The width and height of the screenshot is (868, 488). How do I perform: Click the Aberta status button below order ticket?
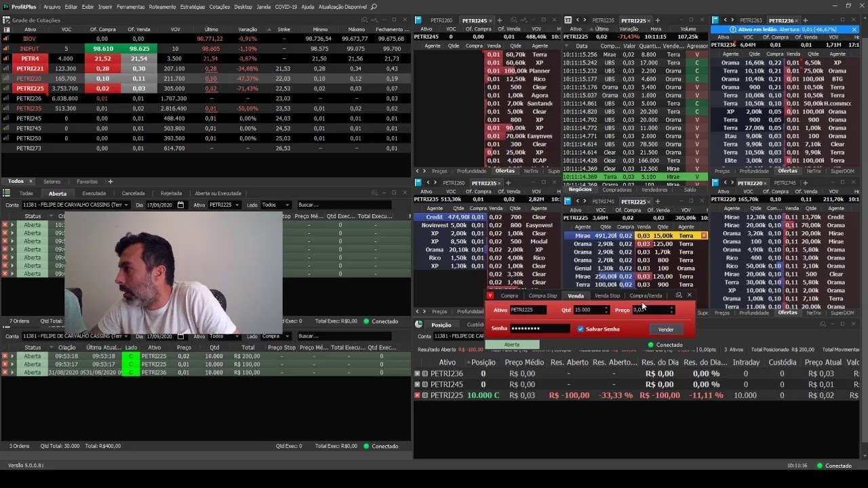pos(512,344)
